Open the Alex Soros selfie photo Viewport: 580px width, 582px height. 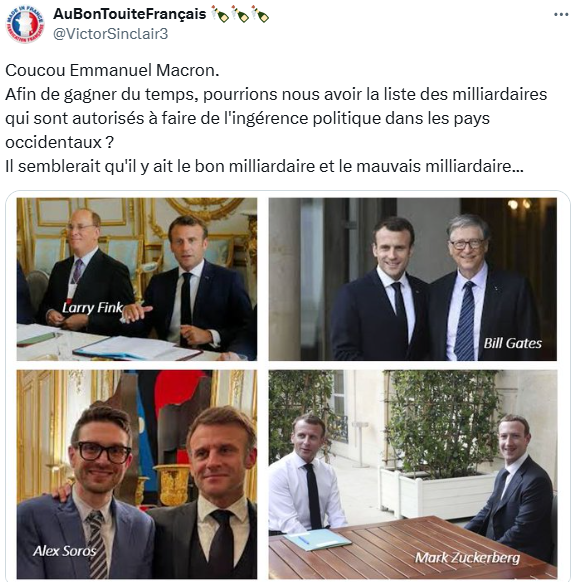pos(137,474)
